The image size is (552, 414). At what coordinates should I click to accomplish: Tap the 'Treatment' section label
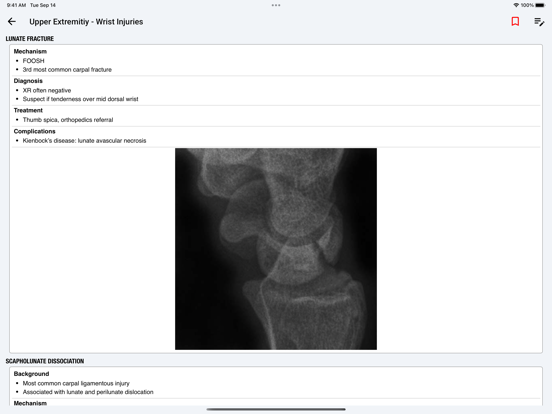pos(28,110)
